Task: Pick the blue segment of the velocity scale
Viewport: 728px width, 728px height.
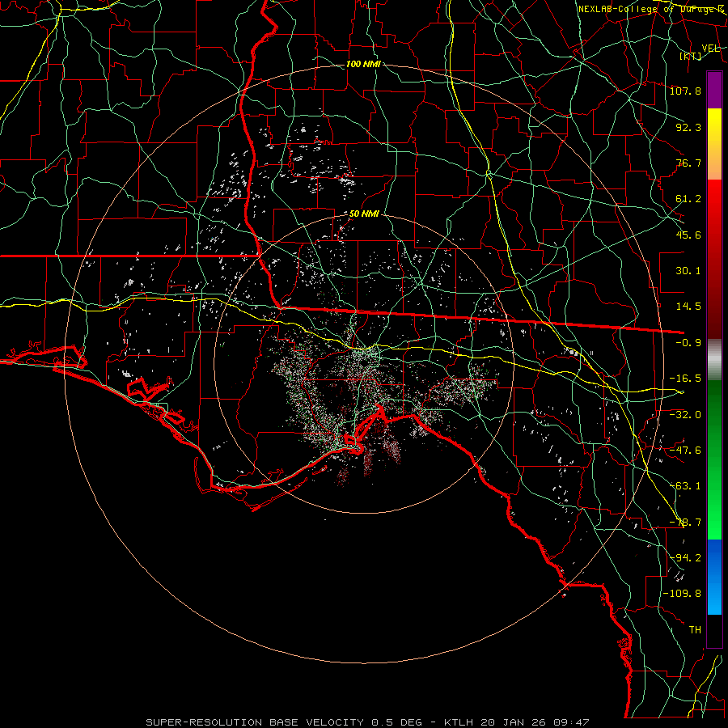Action: pyautogui.click(x=714, y=577)
